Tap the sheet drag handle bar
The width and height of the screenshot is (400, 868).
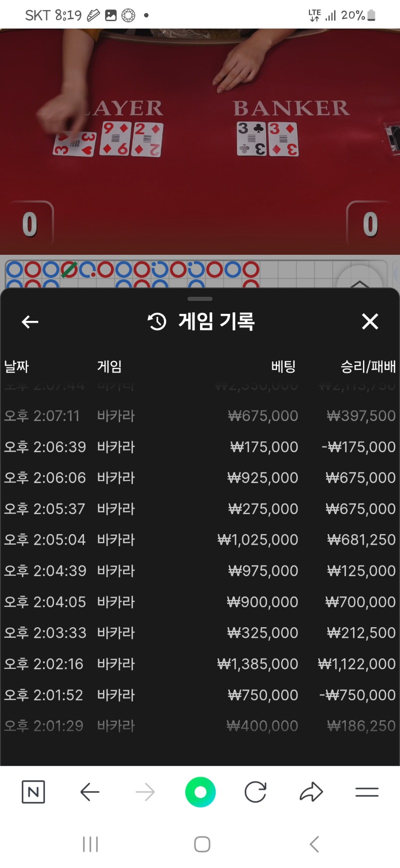point(200,299)
